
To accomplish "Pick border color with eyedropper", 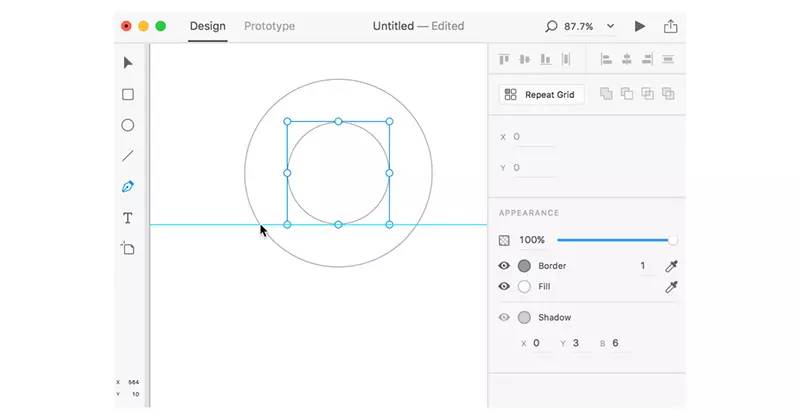I will click(x=671, y=266).
